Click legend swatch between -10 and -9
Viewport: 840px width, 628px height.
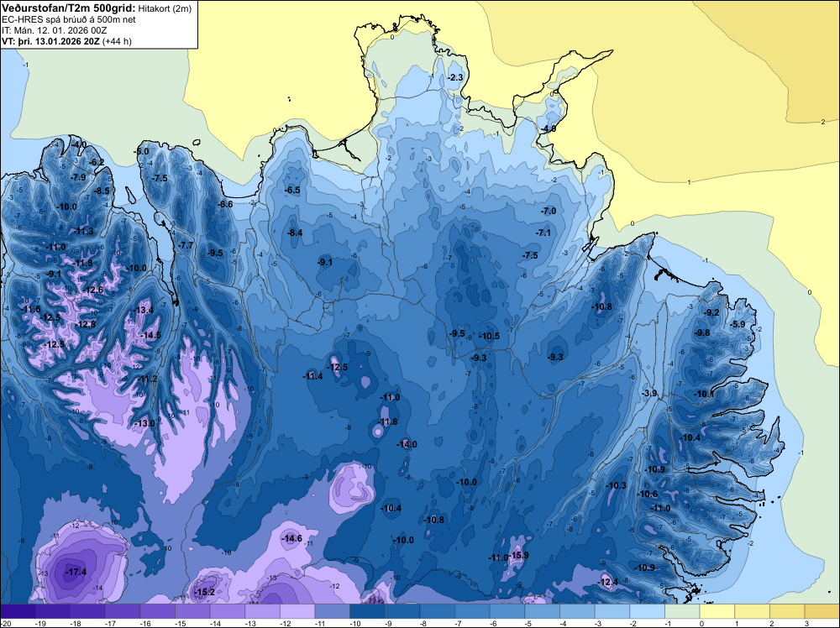pos(368,611)
